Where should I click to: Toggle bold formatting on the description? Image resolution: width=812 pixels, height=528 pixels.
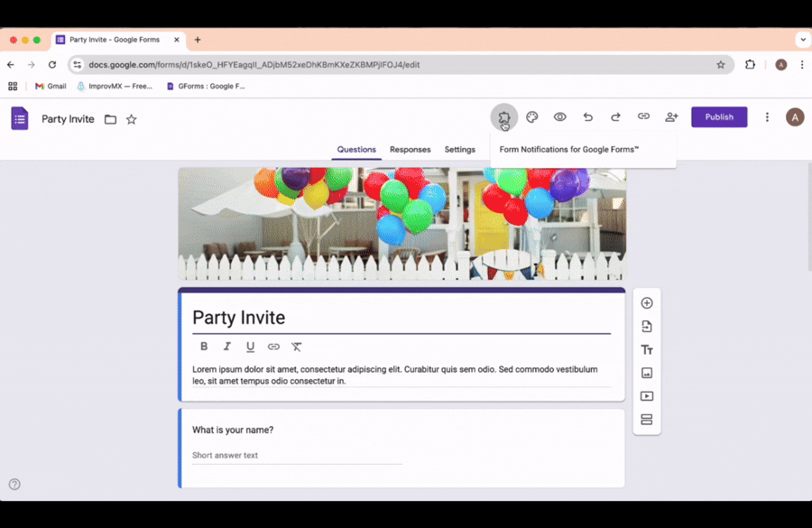tap(203, 347)
